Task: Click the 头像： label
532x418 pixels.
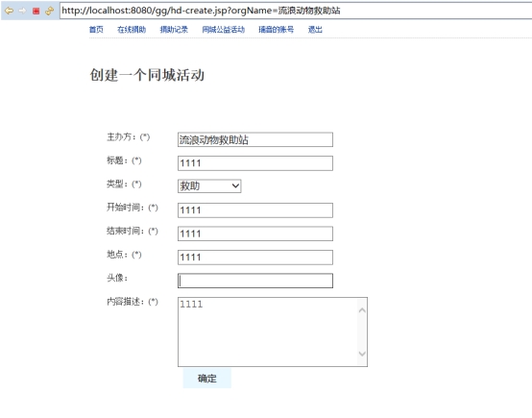Action: coord(117,278)
